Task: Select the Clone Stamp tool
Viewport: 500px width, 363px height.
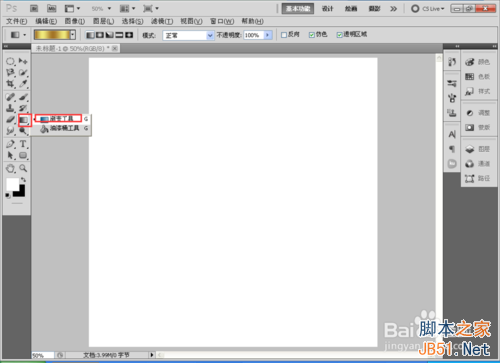Action: click(10, 108)
